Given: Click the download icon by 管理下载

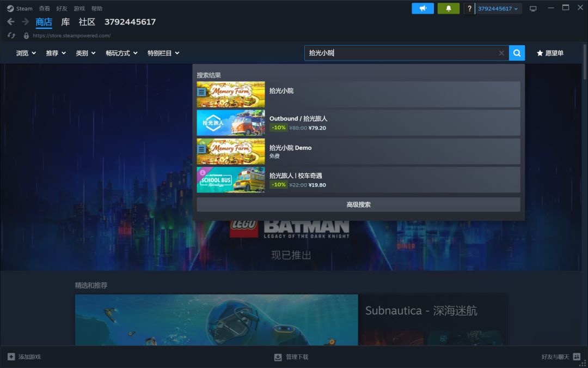Looking at the screenshot, I should point(278,357).
